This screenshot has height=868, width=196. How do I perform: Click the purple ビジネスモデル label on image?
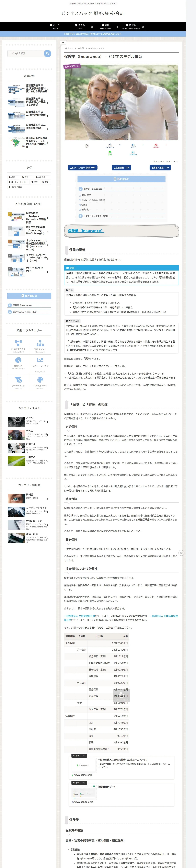click(72, 66)
